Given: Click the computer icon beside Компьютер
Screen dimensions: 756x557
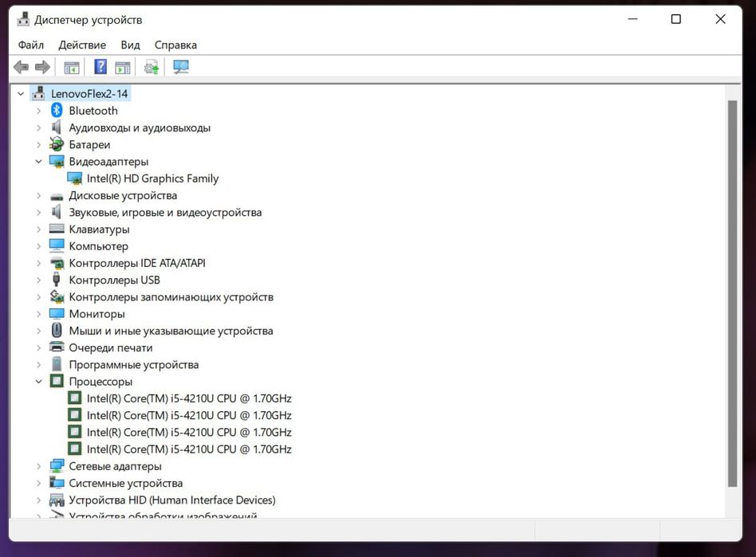Looking at the screenshot, I should click(57, 245).
